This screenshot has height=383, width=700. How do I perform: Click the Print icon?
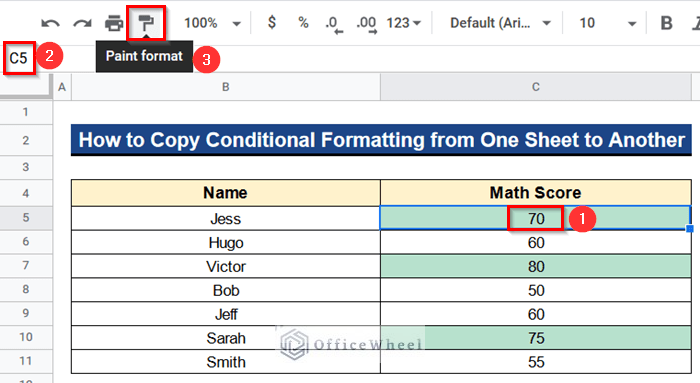tap(114, 23)
